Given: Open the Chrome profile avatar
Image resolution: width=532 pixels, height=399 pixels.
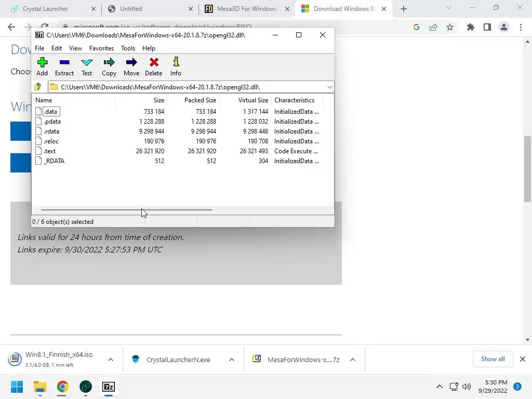Looking at the screenshot, I should 504,27.
